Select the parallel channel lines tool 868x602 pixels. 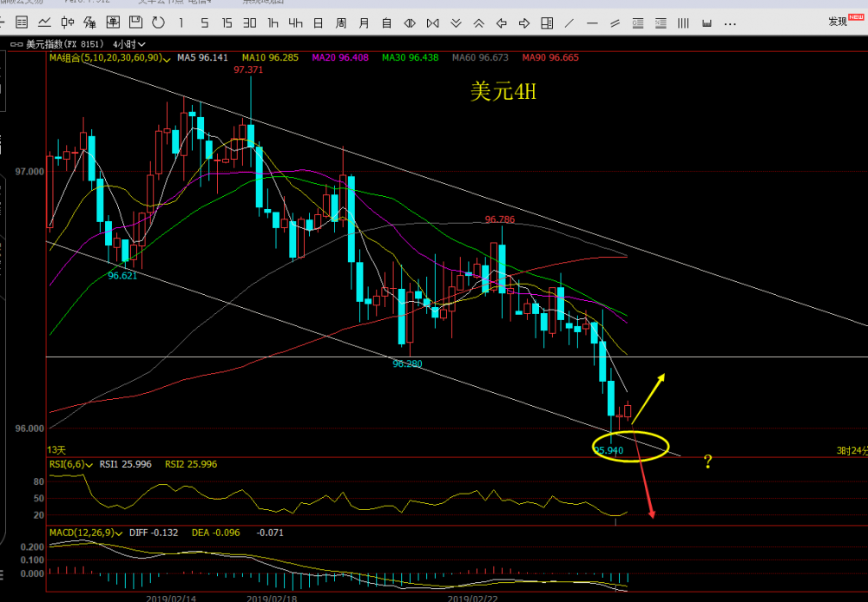pyautogui.click(x=615, y=23)
